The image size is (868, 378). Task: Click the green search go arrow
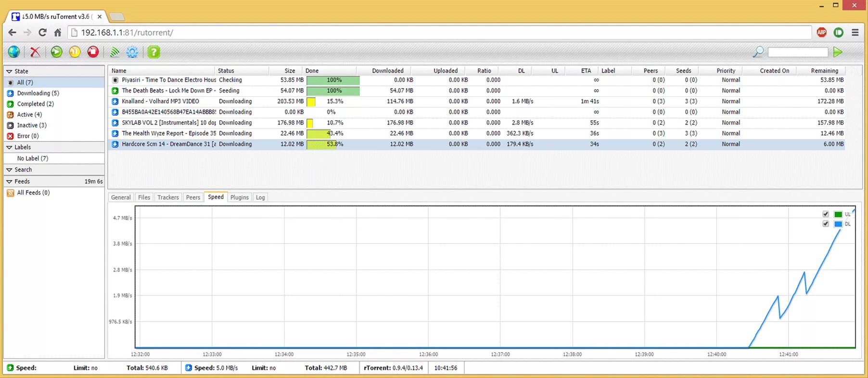coord(838,52)
